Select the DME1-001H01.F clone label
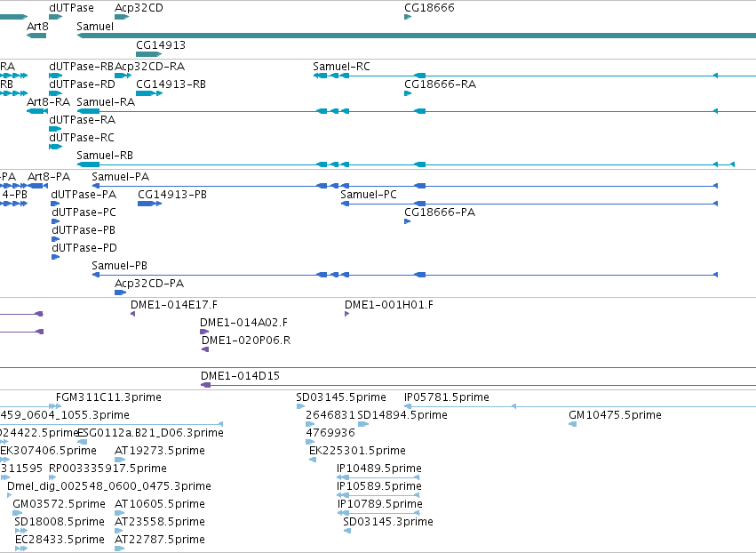Screen dimensions: 756x553 click(388, 305)
